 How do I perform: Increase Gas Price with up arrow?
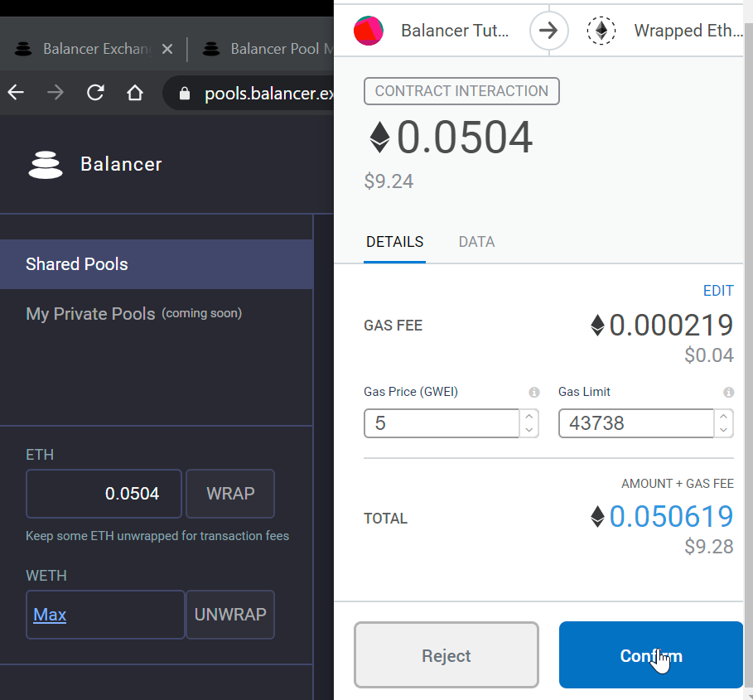point(529,417)
